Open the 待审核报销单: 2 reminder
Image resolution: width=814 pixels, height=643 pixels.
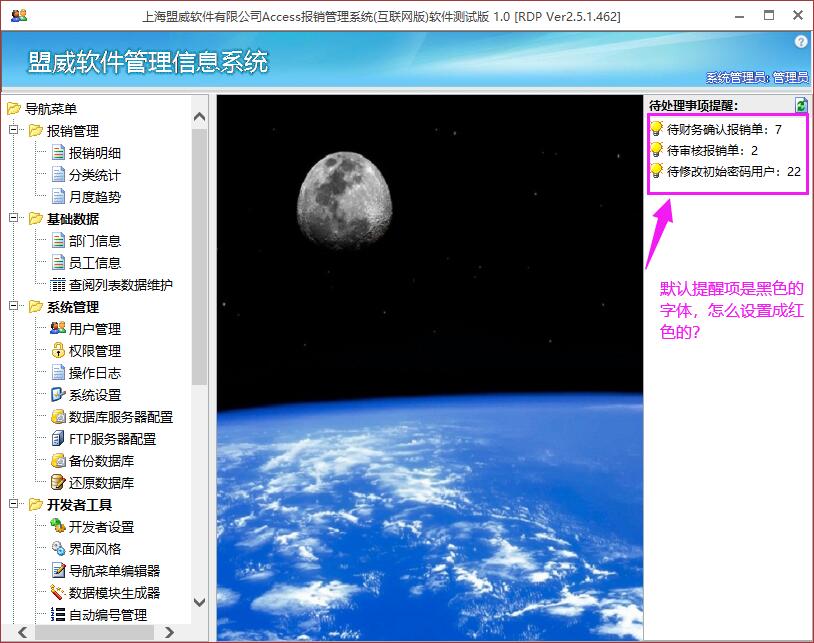712,151
